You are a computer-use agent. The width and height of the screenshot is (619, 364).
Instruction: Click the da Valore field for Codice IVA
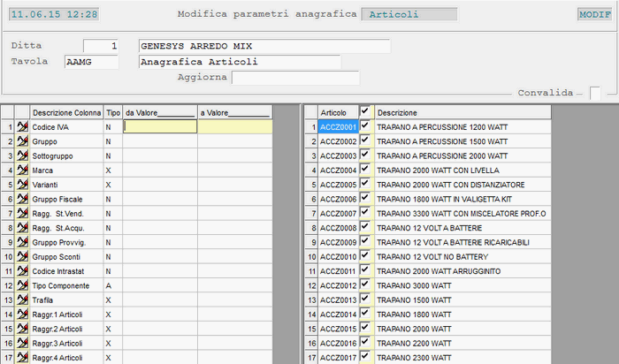(x=160, y=127)
